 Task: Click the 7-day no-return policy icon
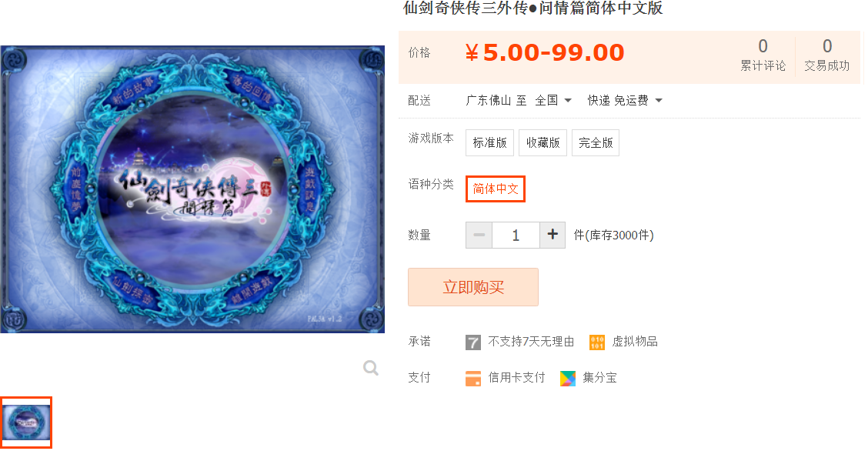[472, 342]
